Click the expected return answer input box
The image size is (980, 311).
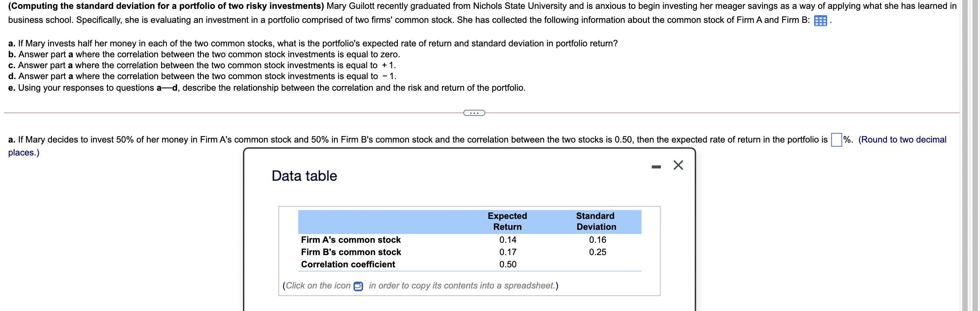837,139
